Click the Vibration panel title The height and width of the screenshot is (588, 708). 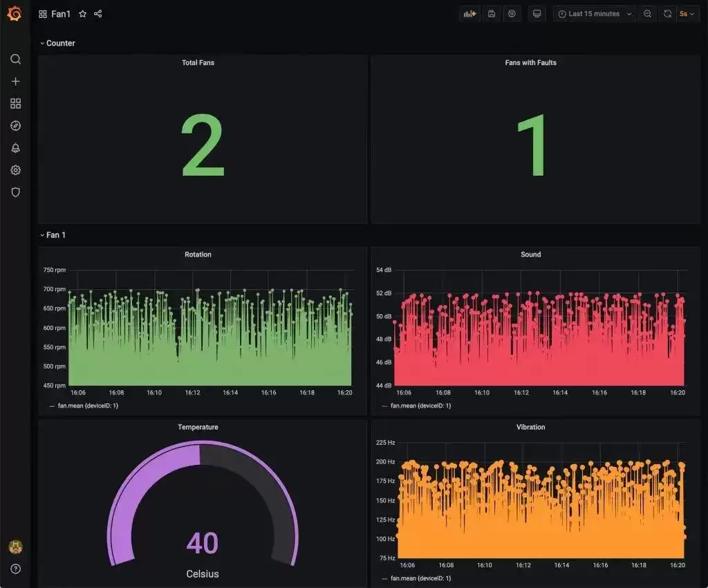(x=530, y=427)
